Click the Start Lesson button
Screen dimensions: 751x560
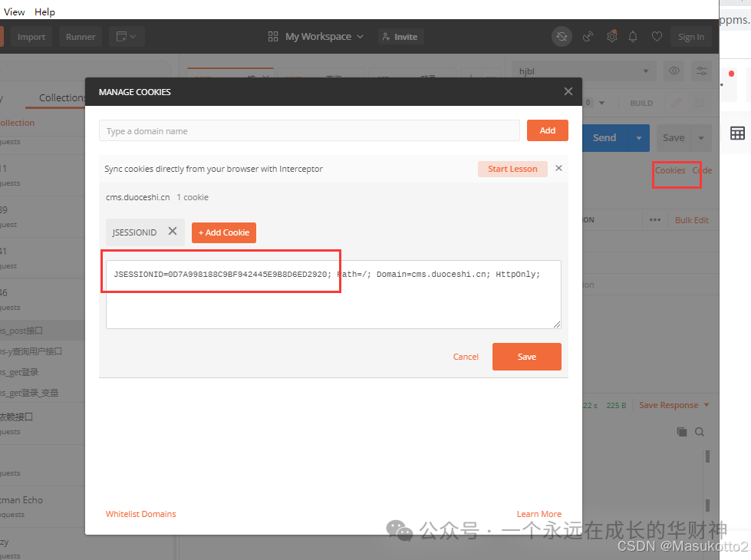[x=512, y=169]
